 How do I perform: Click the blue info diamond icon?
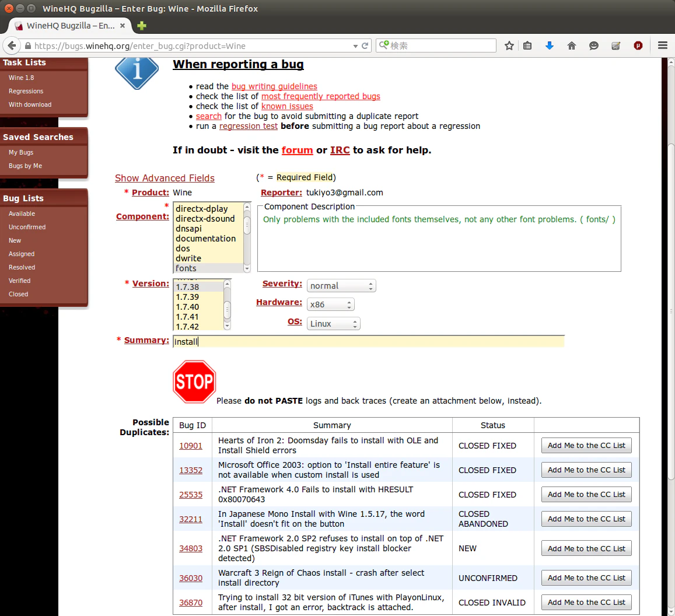pyautogui.click(x=137, y=72)
